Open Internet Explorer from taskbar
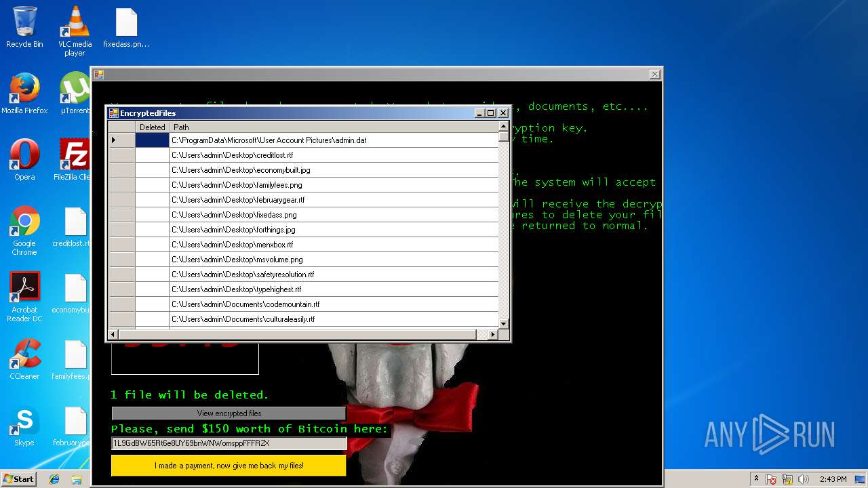This screenshot has height=488, width=868. (x=54, y=479)
